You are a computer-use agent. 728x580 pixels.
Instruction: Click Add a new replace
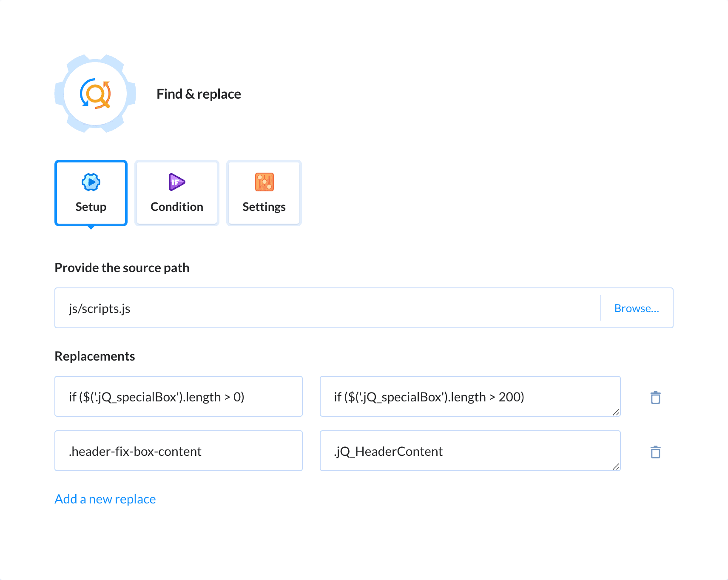pos(105,498)
